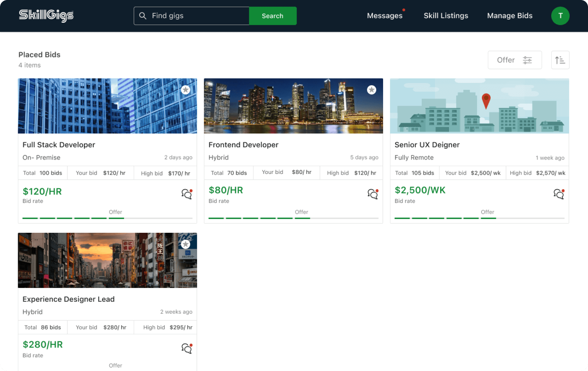Toggle favorite star on Experience Designer Lead
This screenshot has width=588, height=371.
tap(185, 244)
